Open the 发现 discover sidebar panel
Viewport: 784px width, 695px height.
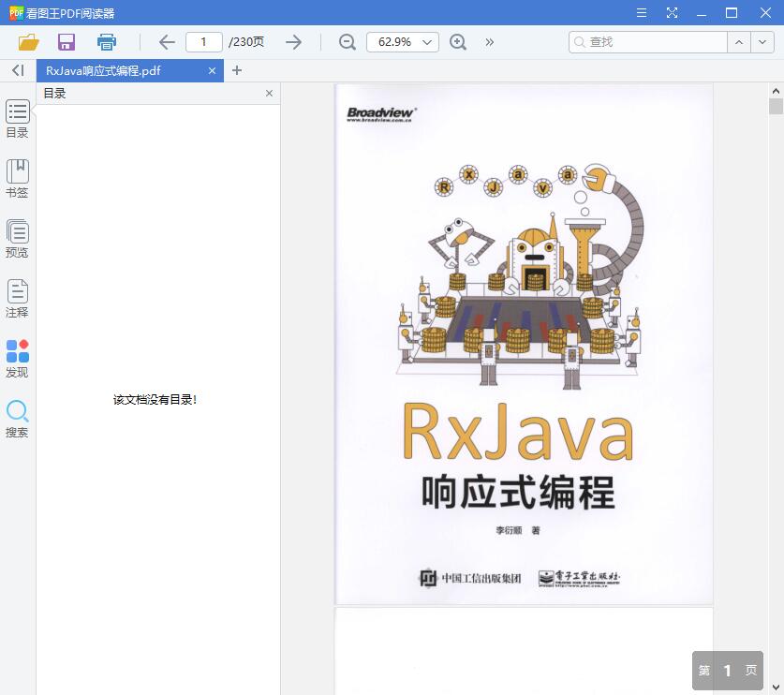pos(18,359)
